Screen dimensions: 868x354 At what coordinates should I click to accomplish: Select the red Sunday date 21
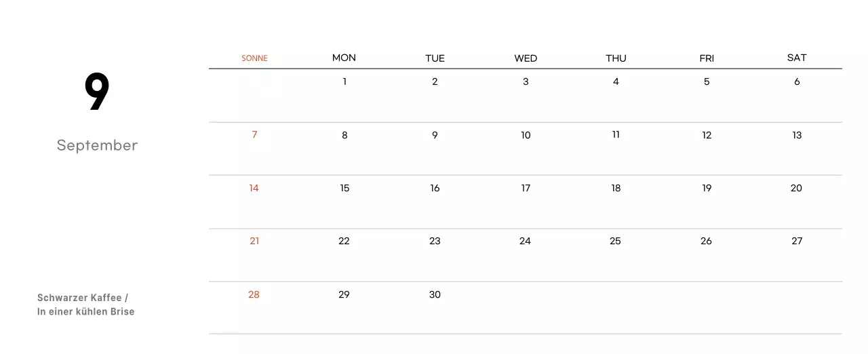click(x=254, y=241)
